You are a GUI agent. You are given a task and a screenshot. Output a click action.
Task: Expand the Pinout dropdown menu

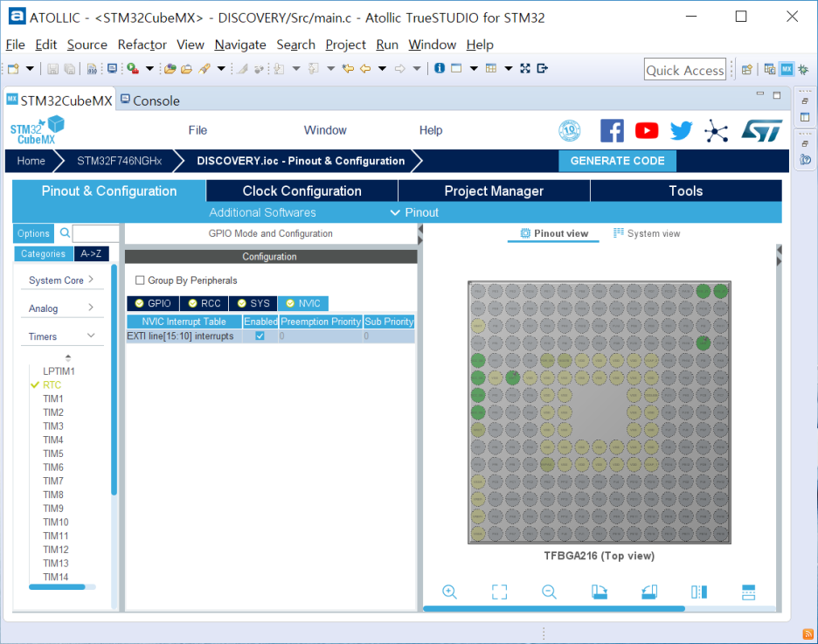point(415,212)
